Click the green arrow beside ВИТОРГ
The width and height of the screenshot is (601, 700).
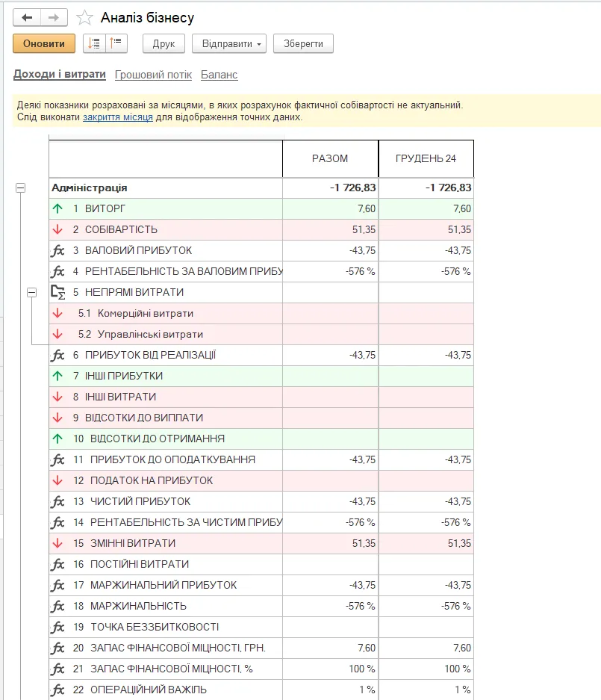point(57,208)
